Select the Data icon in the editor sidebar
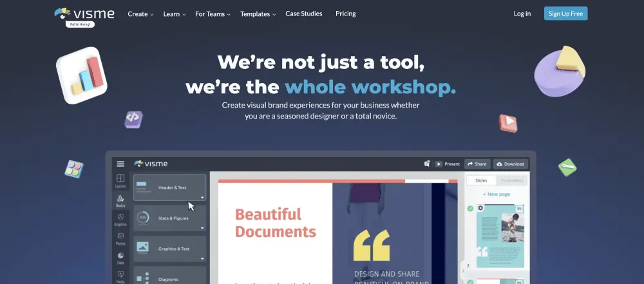 click(x=120, y=258)
